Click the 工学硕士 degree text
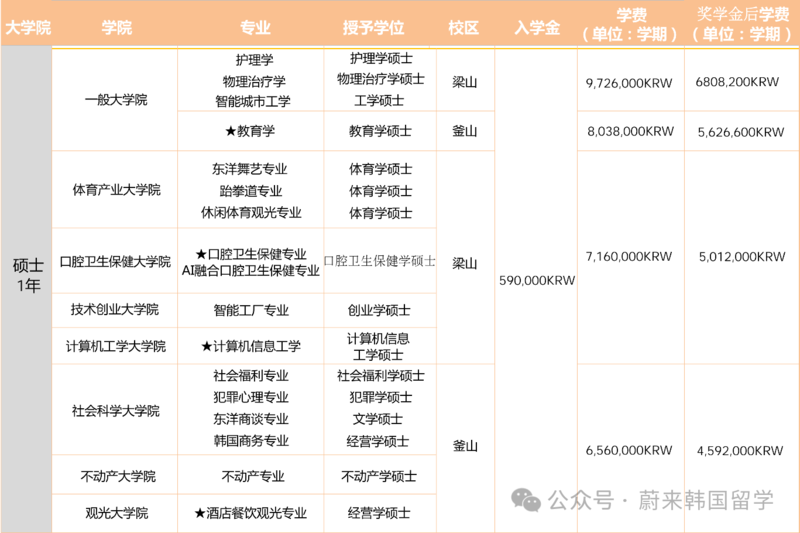This screenshot has width=800, height=533. coord(379,100)
